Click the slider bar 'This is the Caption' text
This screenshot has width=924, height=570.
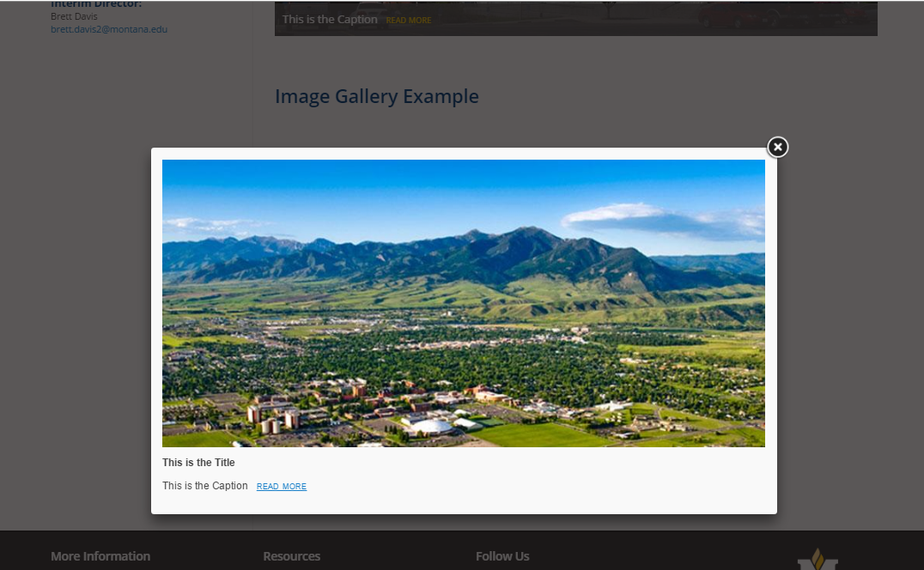pyautogui.click(x=330, y=20)
